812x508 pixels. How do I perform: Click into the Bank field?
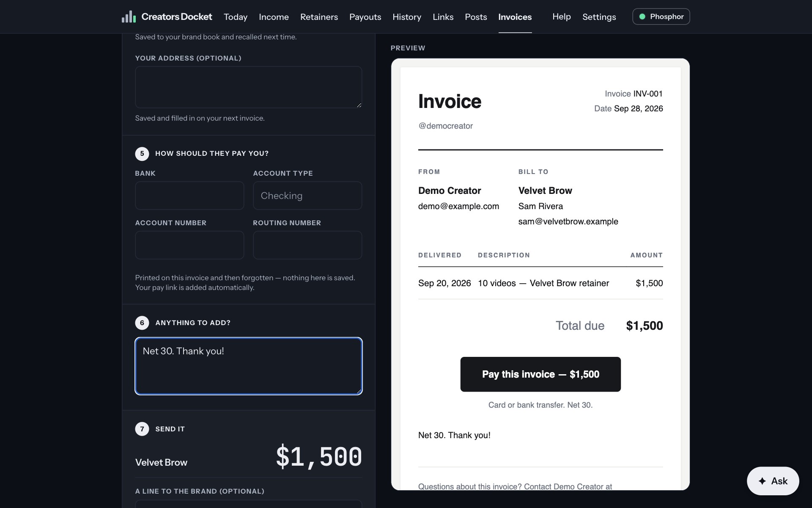point(189,196)
